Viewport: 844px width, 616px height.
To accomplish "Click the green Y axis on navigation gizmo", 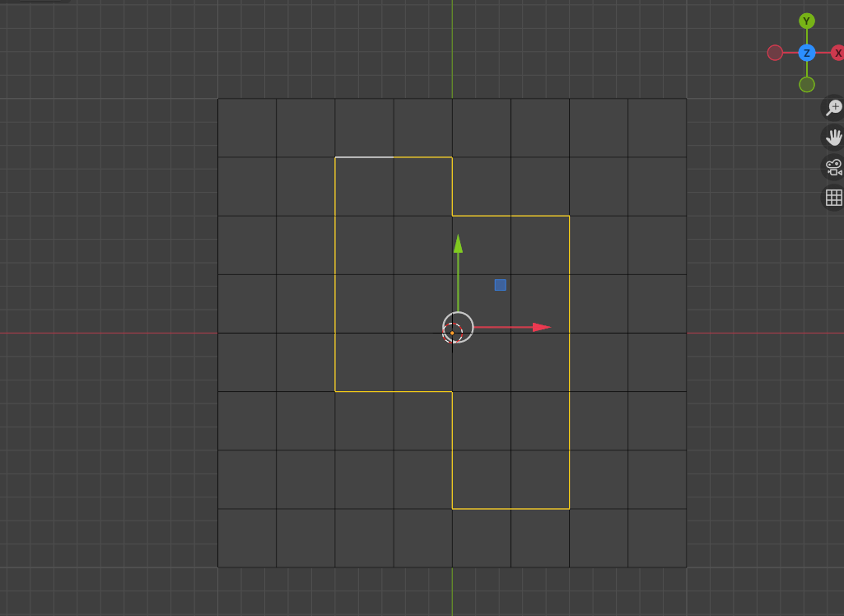I will pyautogui.click(x=806, y=21).
